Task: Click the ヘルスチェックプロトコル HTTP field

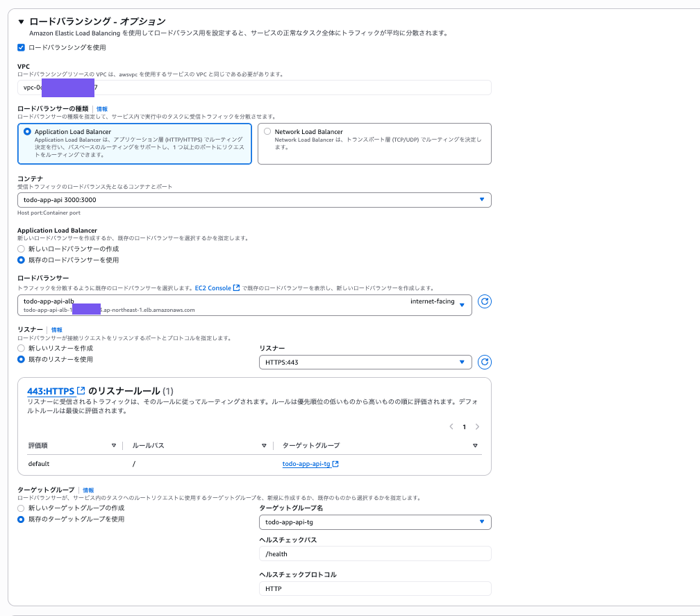Action: tap(375, 589)
